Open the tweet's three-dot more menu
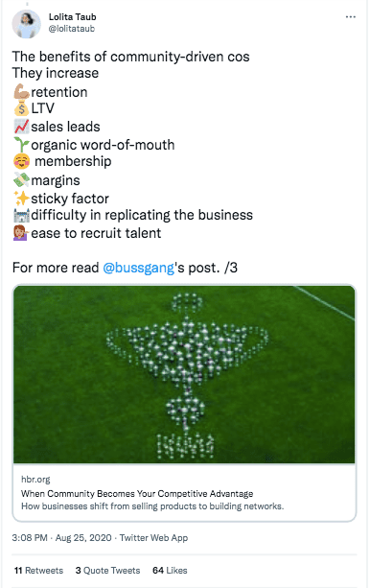The height and width of the screenshot is (588, 370). 351,17
